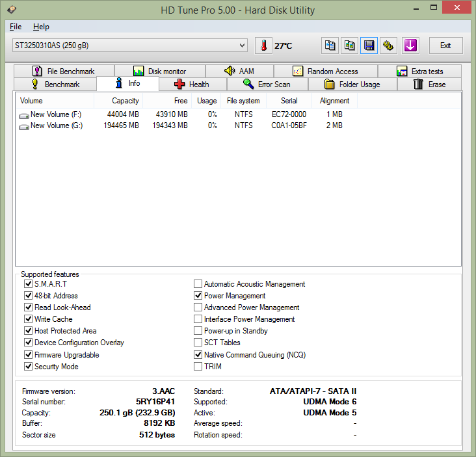This screenshot has width=476, height=457.
Task: Click the Health red cross icon
Action: coord(179,84)
